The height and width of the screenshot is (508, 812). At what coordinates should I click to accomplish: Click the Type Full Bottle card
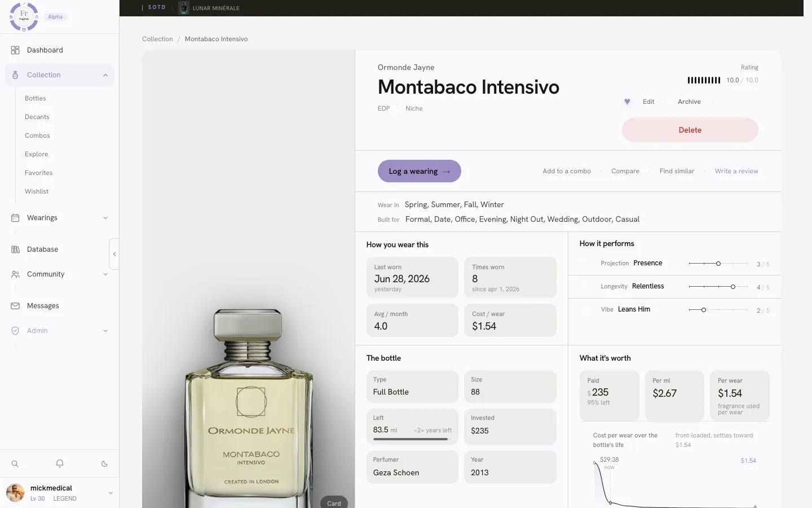(x=412, y=387)
